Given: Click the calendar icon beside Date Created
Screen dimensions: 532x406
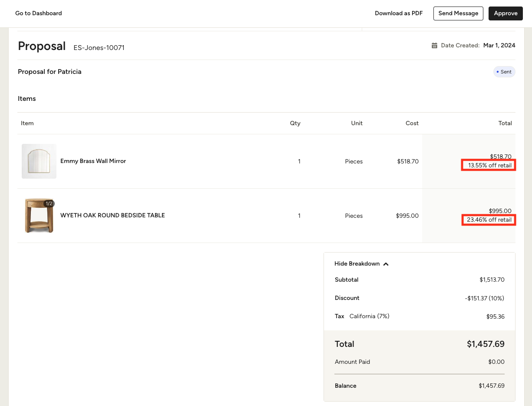Looking at the screenshot, I should pos(434,46).
